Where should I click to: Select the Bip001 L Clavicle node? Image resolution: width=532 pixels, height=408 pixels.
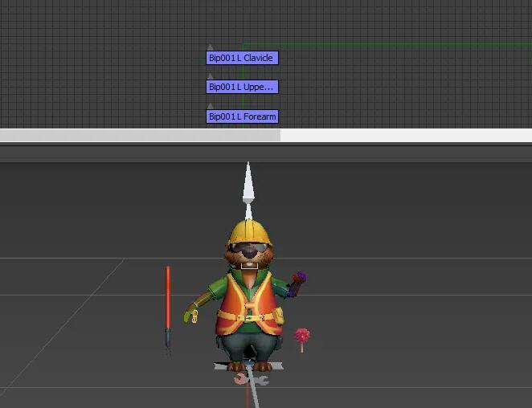242,58
